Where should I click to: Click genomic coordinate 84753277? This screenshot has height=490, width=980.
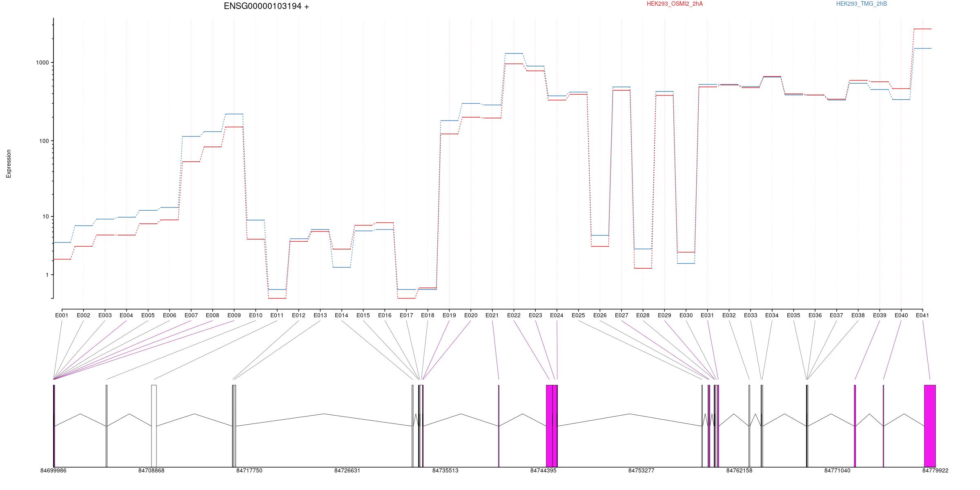[641, 470]
